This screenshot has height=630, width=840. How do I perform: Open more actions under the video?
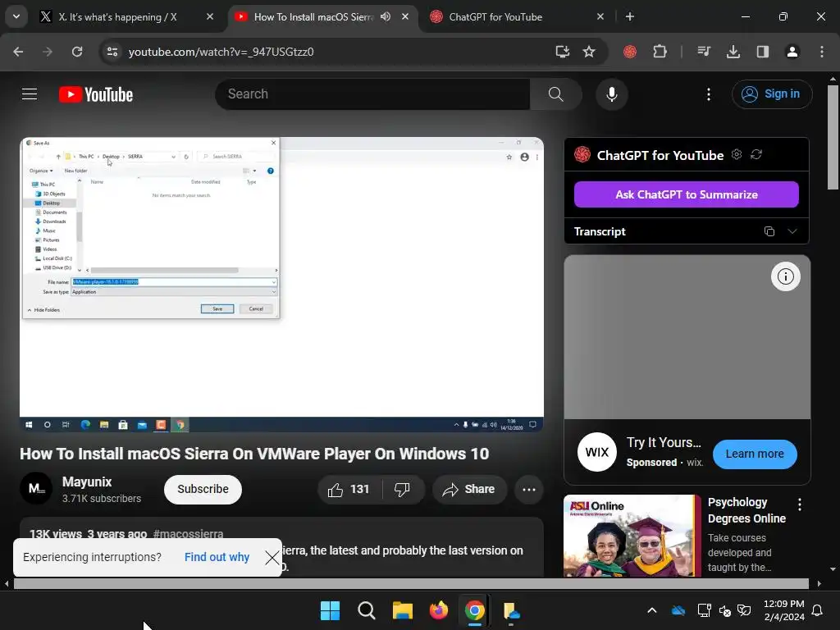pos(529,489)
